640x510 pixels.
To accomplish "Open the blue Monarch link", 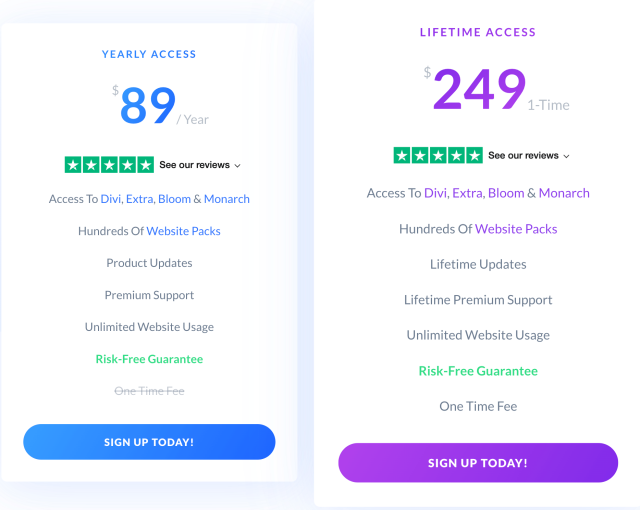I will tap(227, 199).
